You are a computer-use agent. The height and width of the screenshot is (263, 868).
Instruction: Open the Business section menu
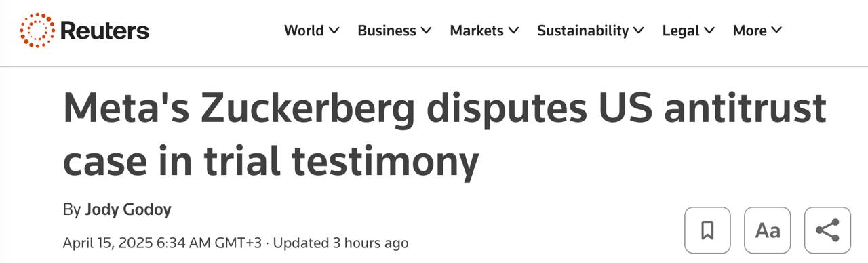tap(395, 31)
